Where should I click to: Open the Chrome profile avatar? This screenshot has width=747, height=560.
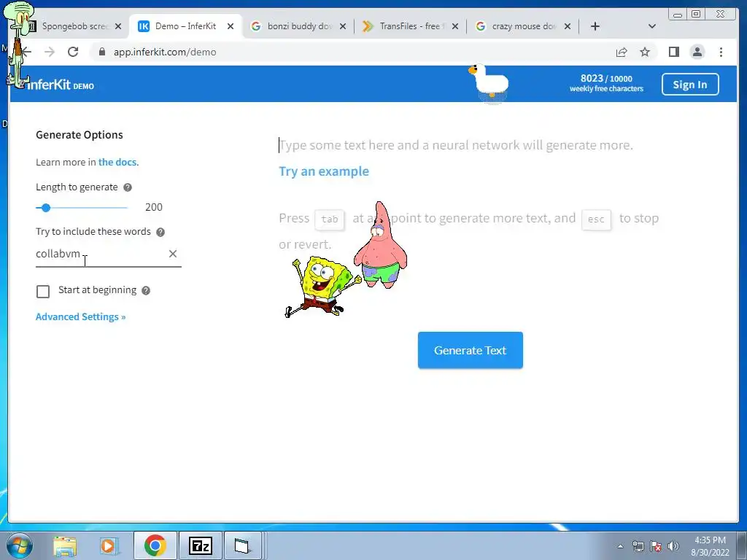(697, 52)
